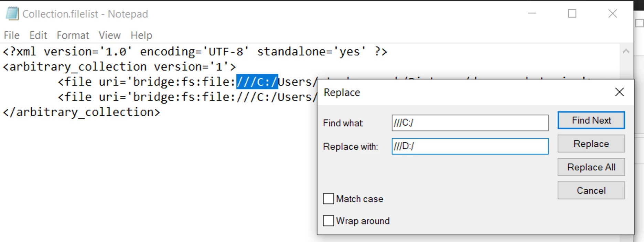Click the Notepad app icon in title bar
Screen dimensions: 644x242
[x=12, y=14]
